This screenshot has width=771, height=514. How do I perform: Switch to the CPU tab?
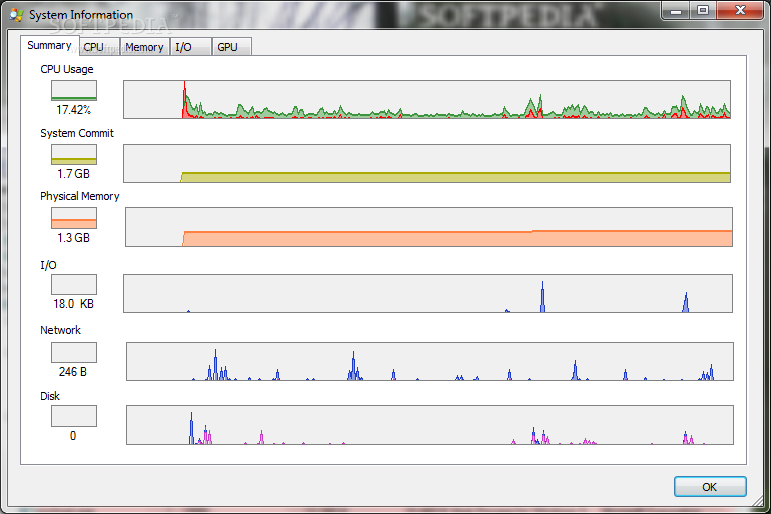[x=93, y=47]
